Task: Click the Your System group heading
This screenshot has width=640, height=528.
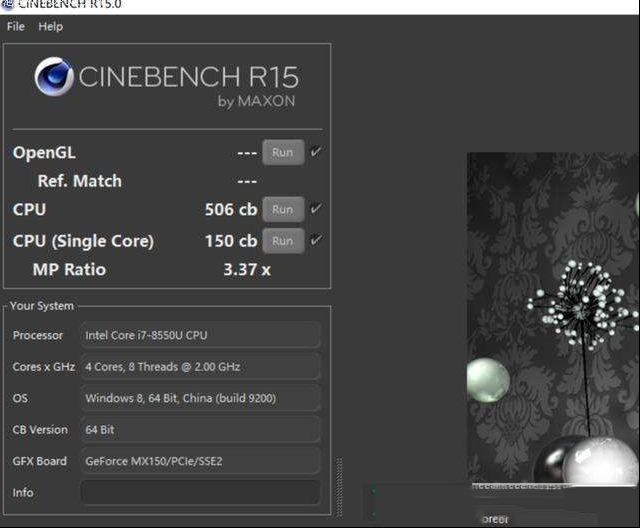Action: click(42, 306)
